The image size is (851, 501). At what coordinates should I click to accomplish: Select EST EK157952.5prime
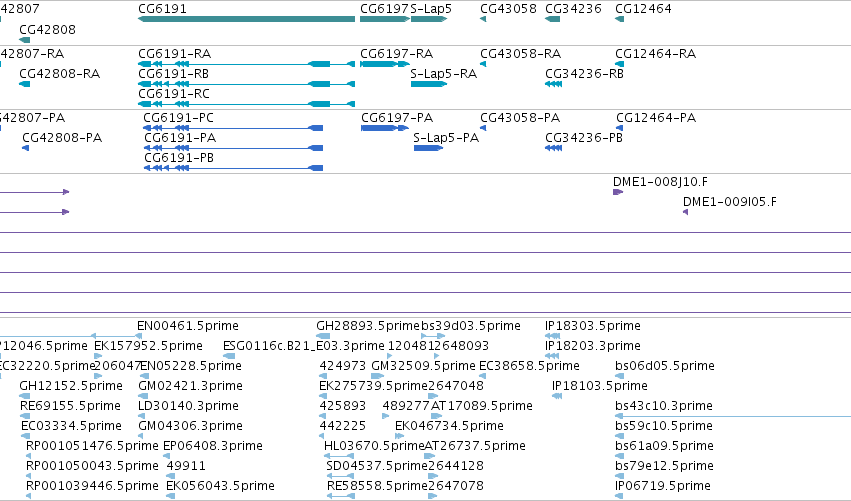148,346
